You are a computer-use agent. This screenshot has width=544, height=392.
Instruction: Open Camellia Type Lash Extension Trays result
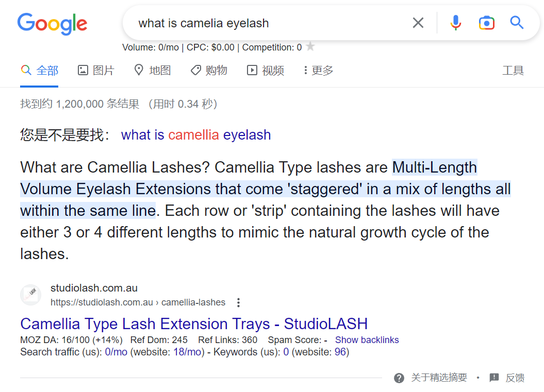[x=194, y=323]
